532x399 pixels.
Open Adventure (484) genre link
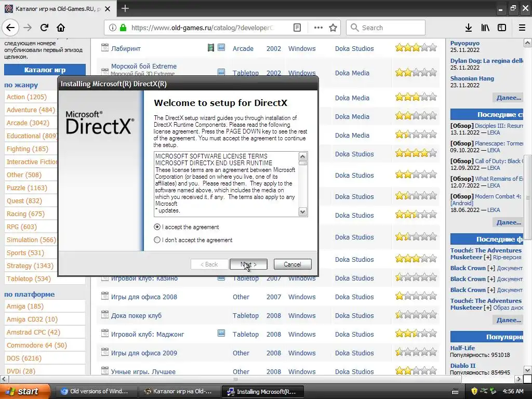click(31, 110)
